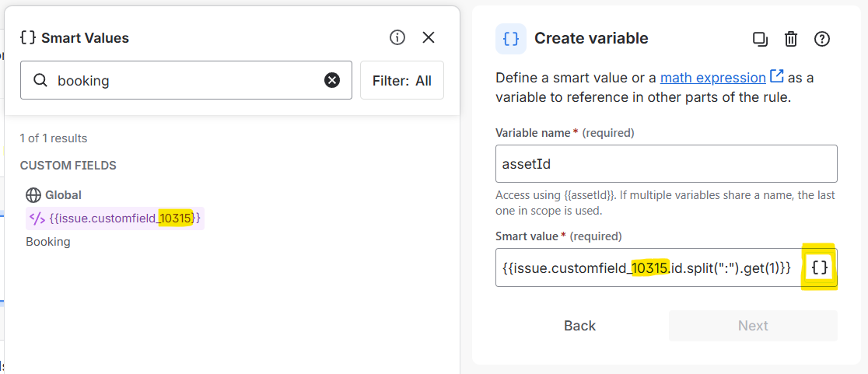Click inside the Smart value text field
The height and width of the screenshot is (374, 868).
(646, 267)
